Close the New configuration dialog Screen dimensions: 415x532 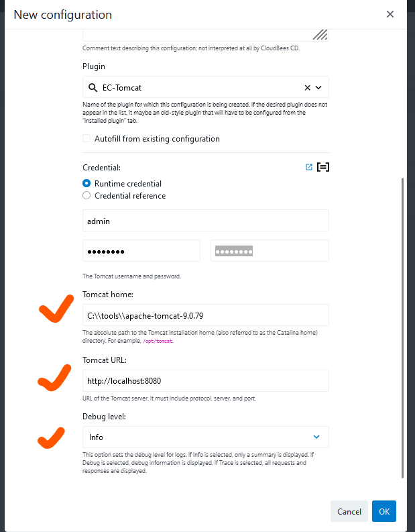(390, 14)
